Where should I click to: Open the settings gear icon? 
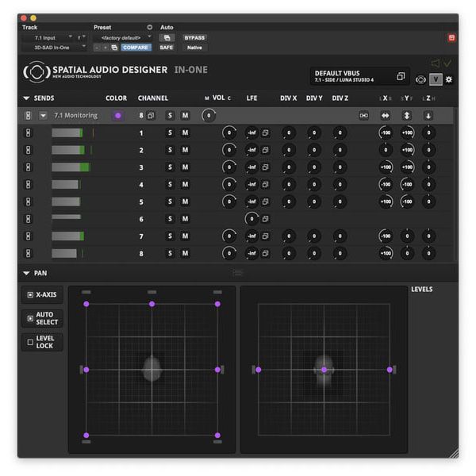click(449, 79)
